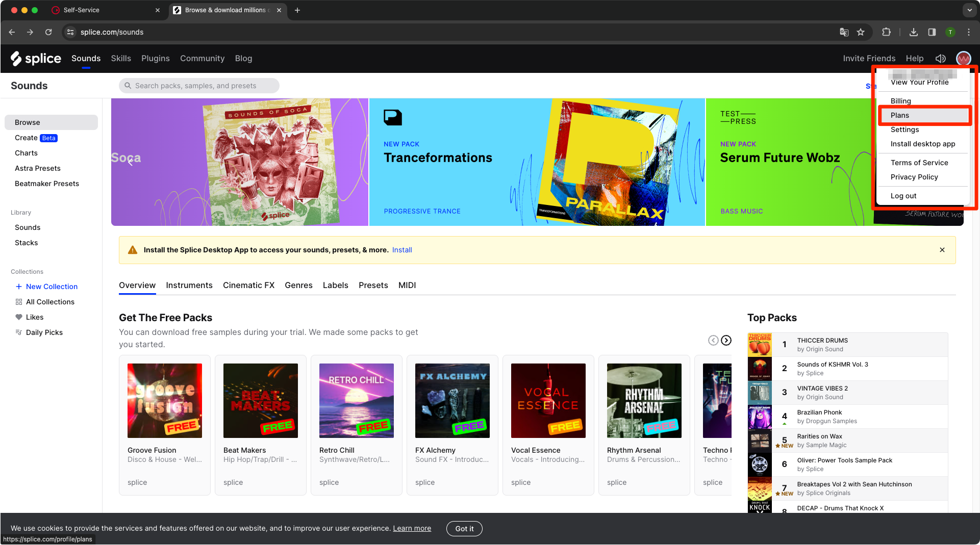980x545 pixels.
Task: Dismiss the desktop app install banner
Action: click(x=942, y=250)
